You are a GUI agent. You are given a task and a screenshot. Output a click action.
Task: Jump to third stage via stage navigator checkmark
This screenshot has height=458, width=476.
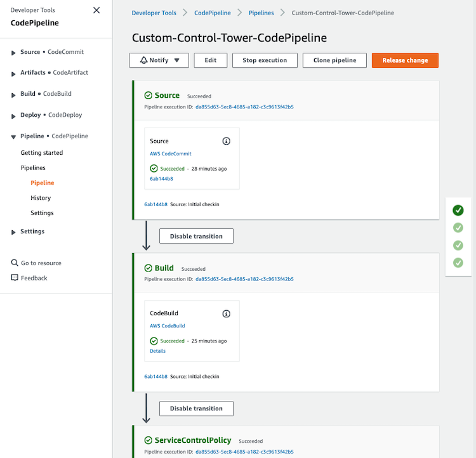tap(458, 245)
